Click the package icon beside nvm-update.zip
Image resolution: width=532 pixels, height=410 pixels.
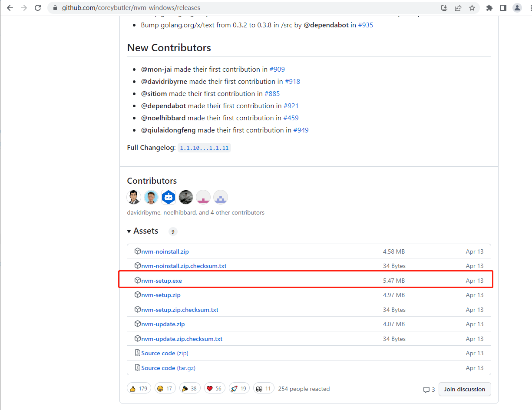[x=138, y=324]
